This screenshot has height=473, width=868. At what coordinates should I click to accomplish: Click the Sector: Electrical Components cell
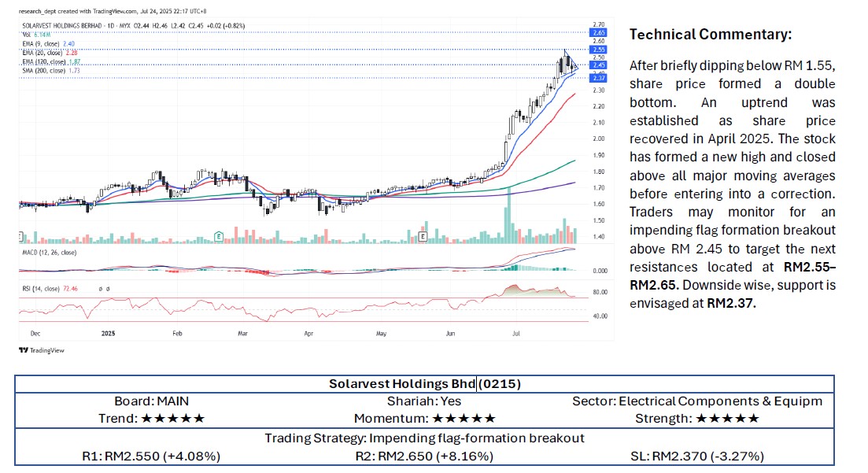[697, 401]
